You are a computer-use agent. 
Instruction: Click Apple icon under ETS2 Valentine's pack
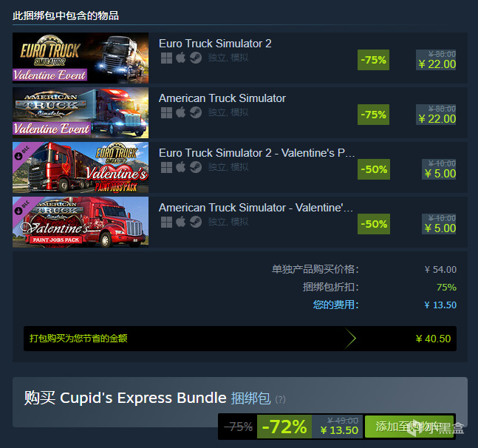(181, 167)
